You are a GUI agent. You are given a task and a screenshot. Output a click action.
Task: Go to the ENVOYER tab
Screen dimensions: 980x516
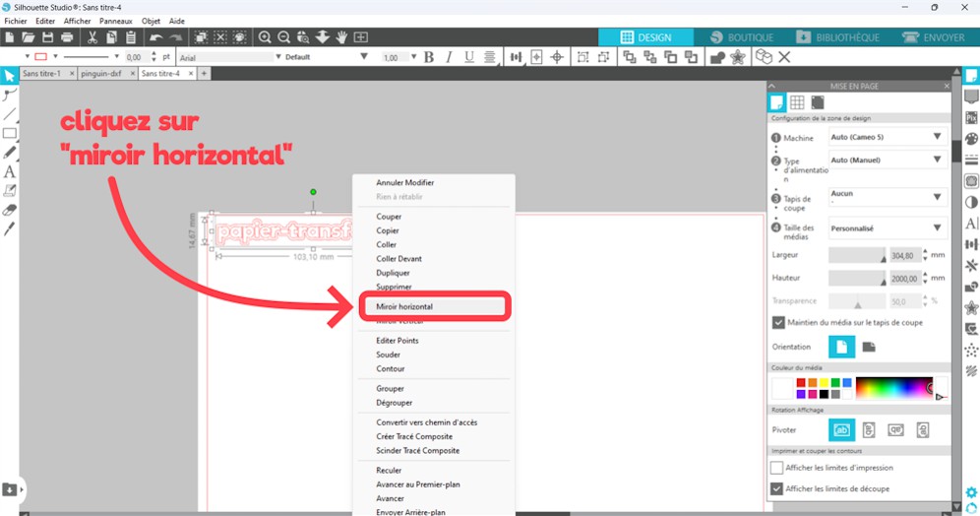pyautogui.click(x=935, y=37)
